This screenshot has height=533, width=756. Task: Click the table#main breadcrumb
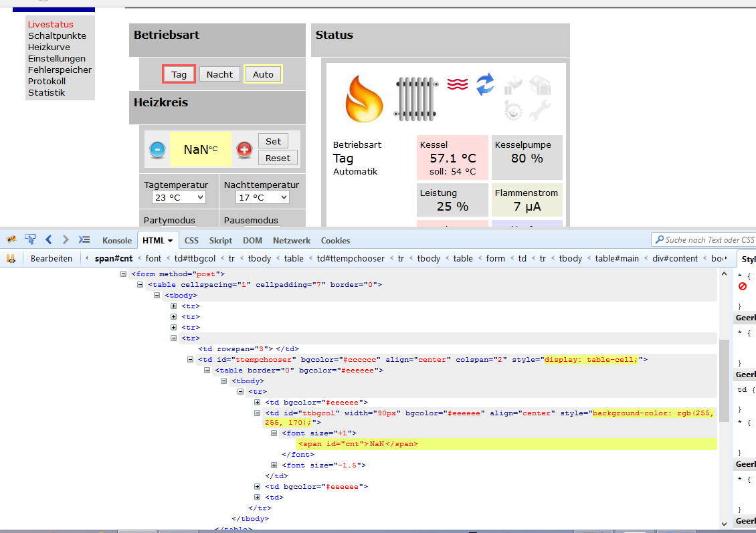point(617,259)
